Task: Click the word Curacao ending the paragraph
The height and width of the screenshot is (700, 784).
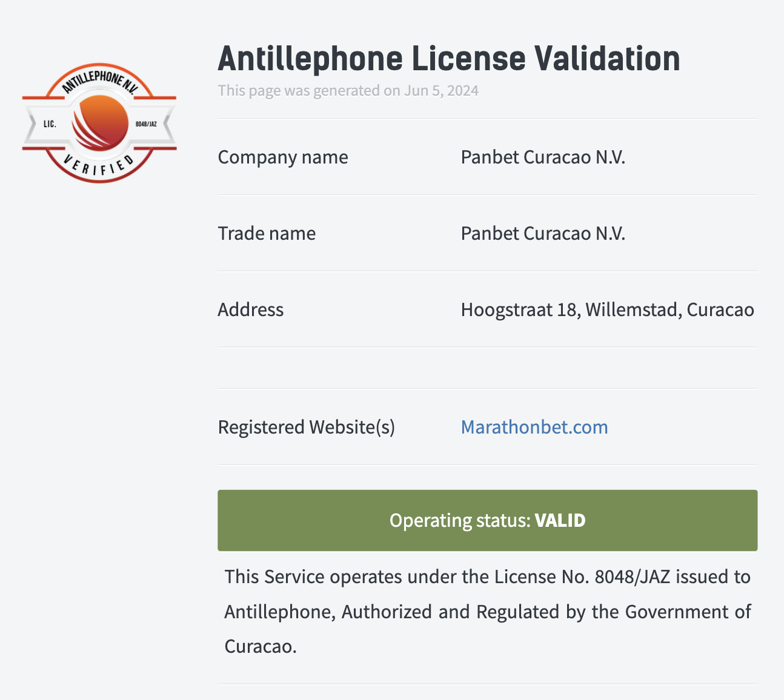Action: coord(259,646)
